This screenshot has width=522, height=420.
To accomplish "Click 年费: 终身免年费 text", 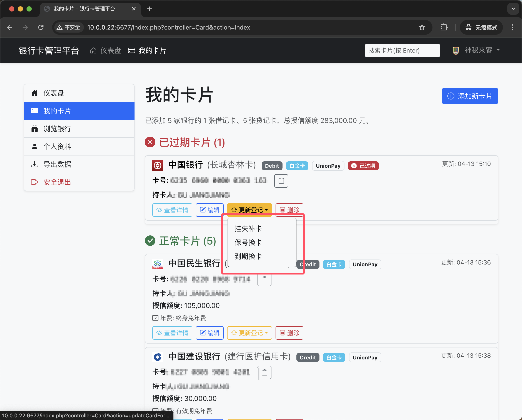I will click(x=179, y=318).
